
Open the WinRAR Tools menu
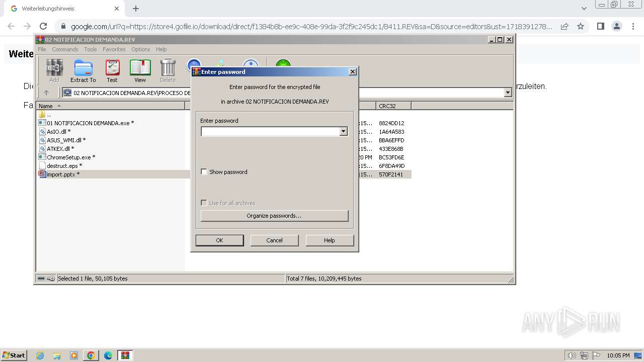(91, 49)
